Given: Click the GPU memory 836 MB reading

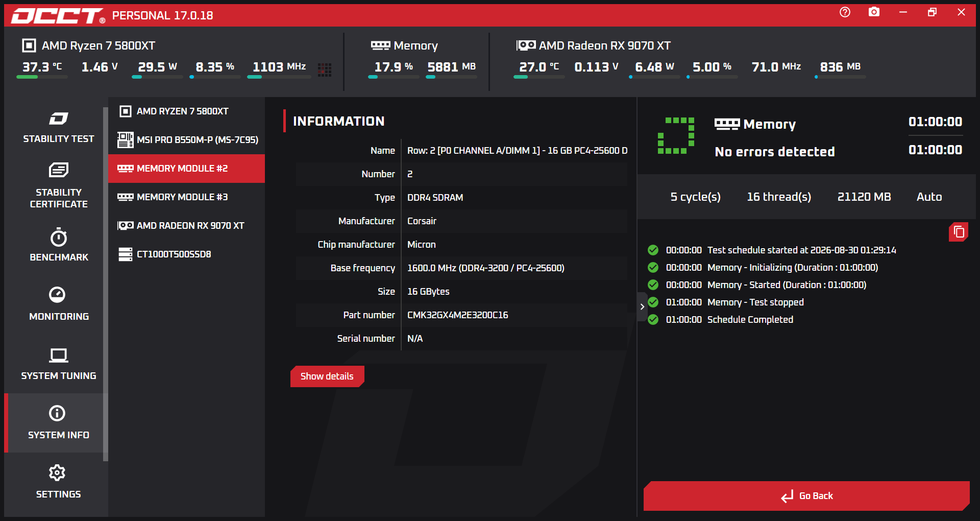Looking at the screenshot, I should point(840,67).
